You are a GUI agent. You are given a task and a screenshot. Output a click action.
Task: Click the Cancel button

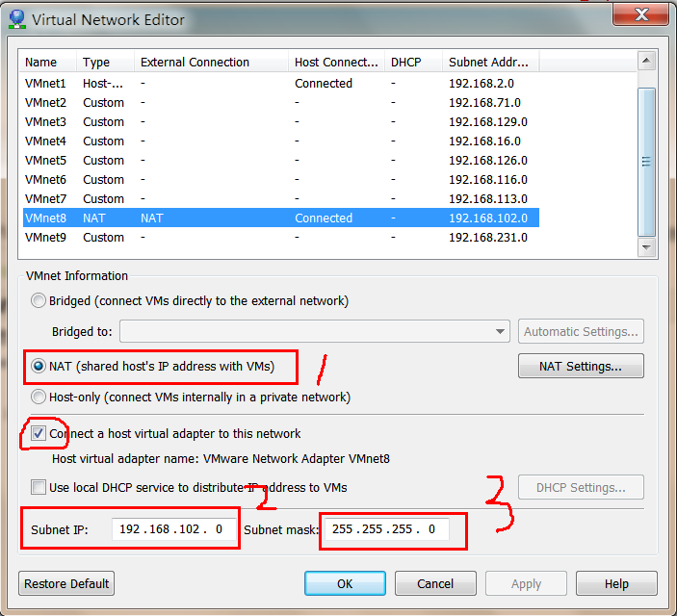click(434, 583)
